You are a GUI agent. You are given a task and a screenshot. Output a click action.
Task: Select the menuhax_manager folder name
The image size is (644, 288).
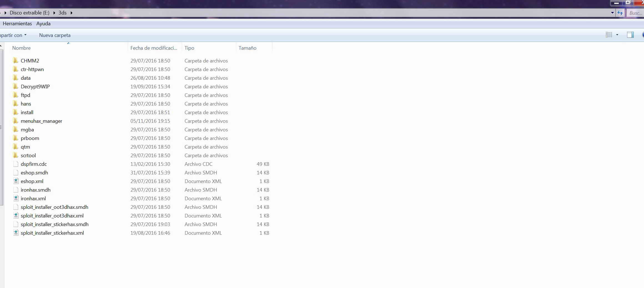click(x=41, y=121)
